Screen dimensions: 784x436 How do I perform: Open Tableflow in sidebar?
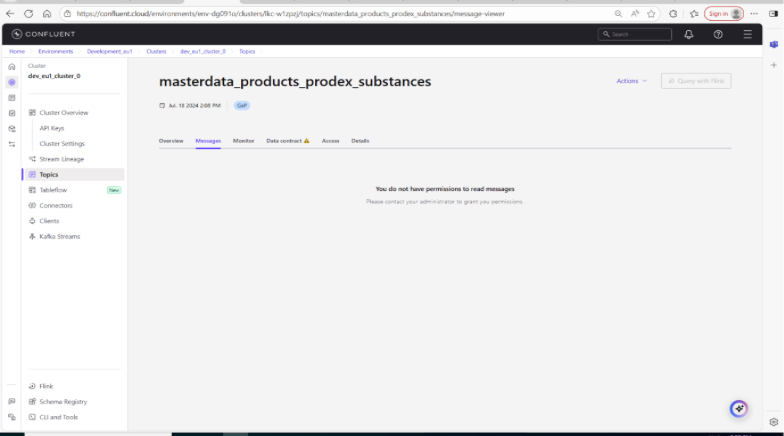[53, 190]
